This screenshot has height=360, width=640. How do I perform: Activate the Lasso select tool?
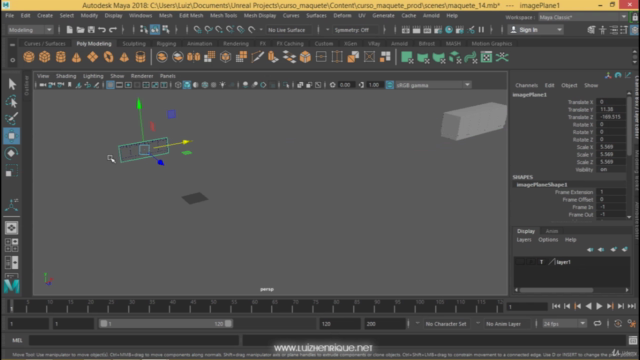[11, 101]
